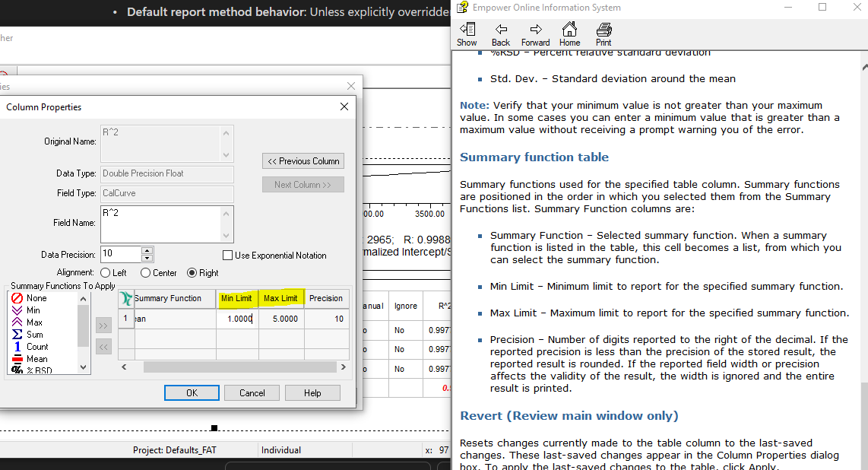Viewport: 868px width, 470px height.
Task: Add selected function with >> button
Action: pos(103,326)
